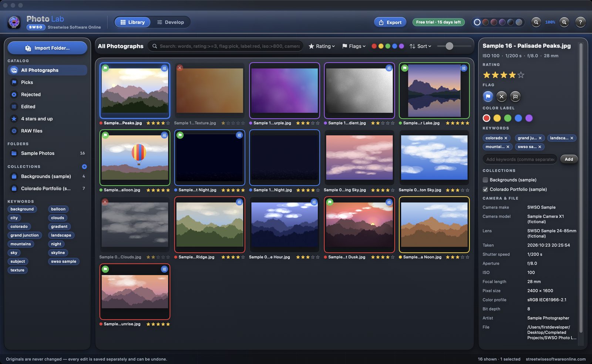Apply green color label in panel
This screenshot has height=364, width=592.
point(508,118)
